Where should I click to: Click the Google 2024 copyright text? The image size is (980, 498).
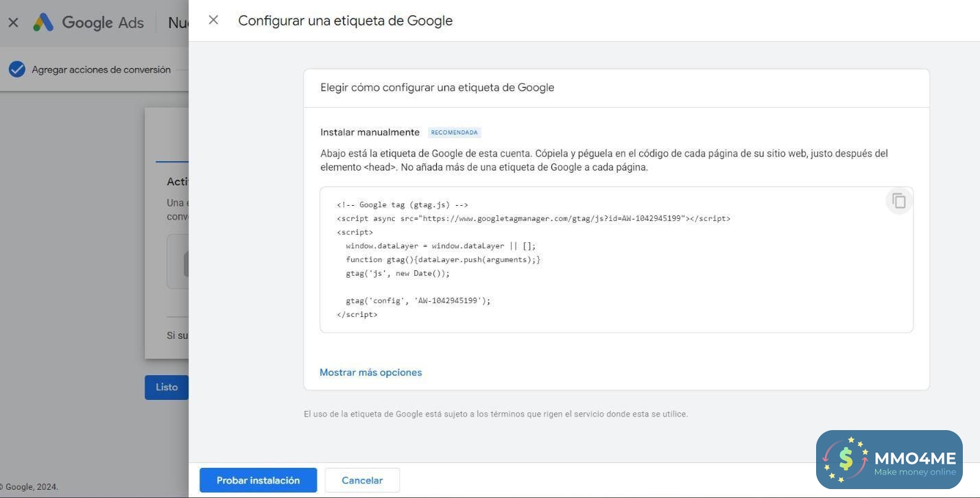[31, 487]
